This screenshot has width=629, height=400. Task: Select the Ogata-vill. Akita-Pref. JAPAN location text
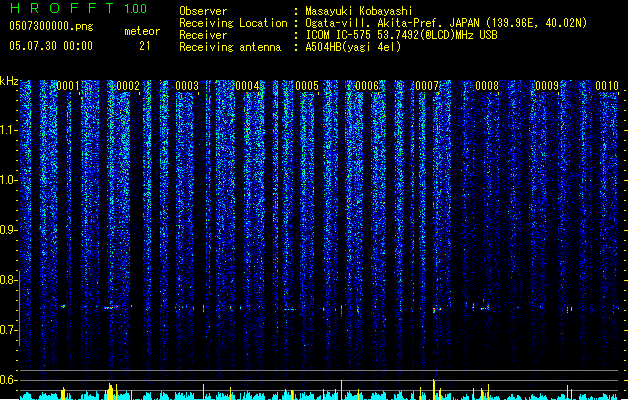coord(446,23)
